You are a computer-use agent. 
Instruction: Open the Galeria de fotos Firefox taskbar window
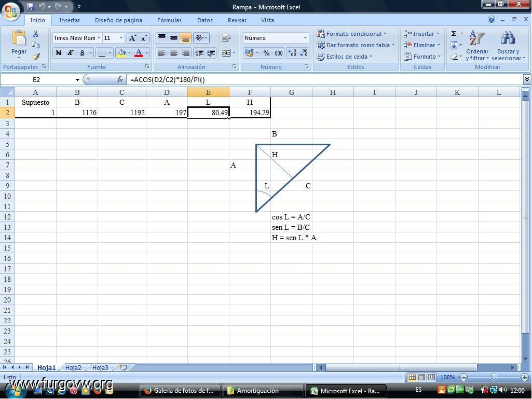pyautogui.click(x=180, y=391)
